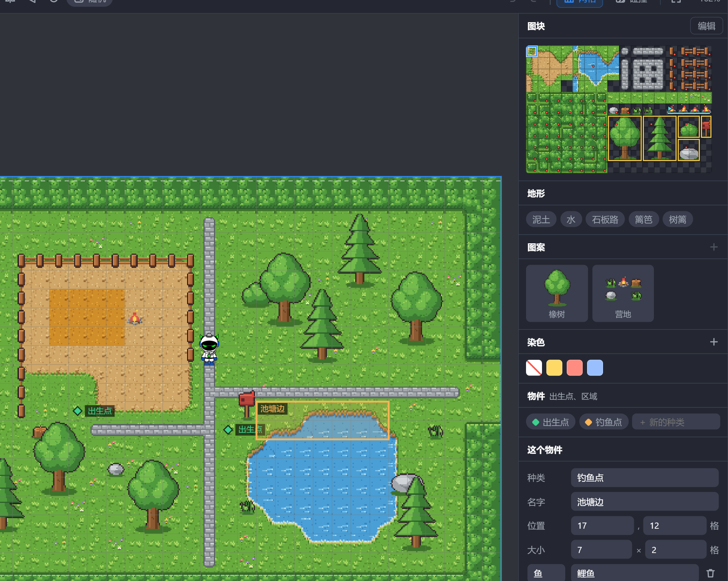Choose the 橡树 pattern thumbnail
Viewport: 728px width, 581px height.
point(557,293)
